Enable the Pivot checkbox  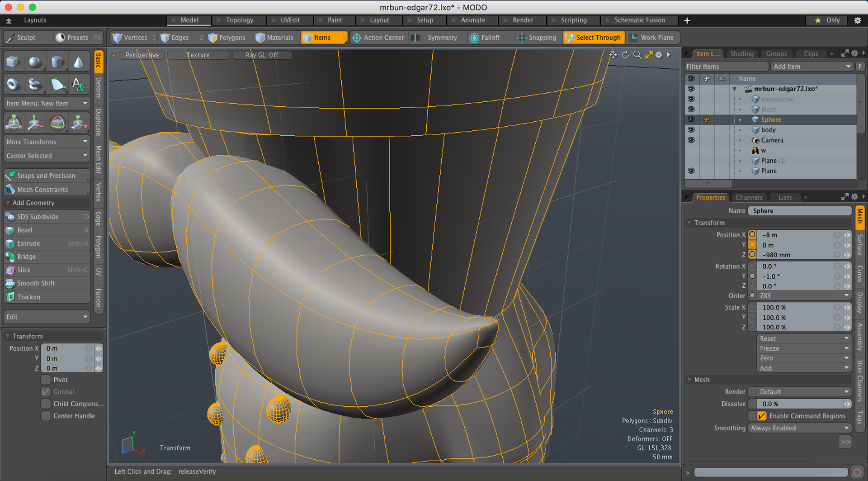[x=46, y=380]
